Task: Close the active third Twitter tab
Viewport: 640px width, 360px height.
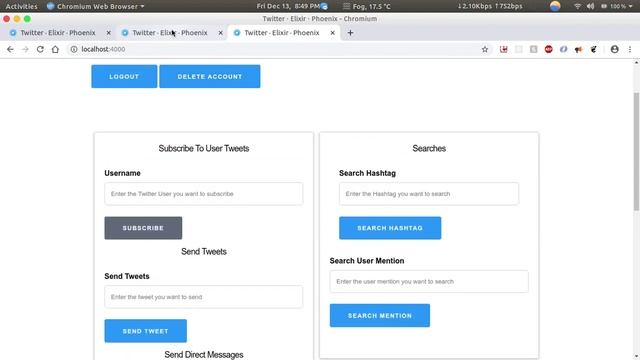Action: (333, 33)
